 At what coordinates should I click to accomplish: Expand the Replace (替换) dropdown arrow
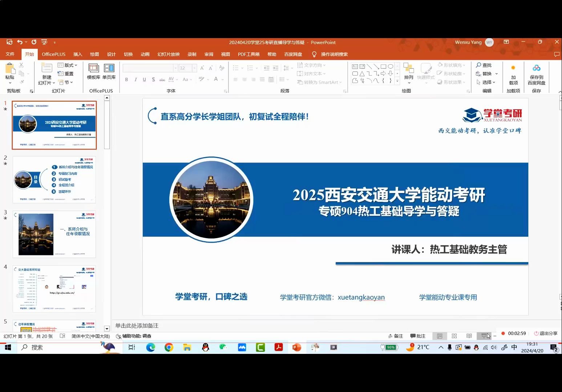496,74
